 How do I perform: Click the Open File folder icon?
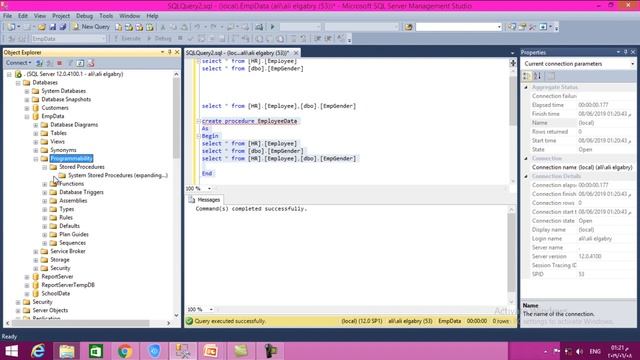click(x=42, y=27)
